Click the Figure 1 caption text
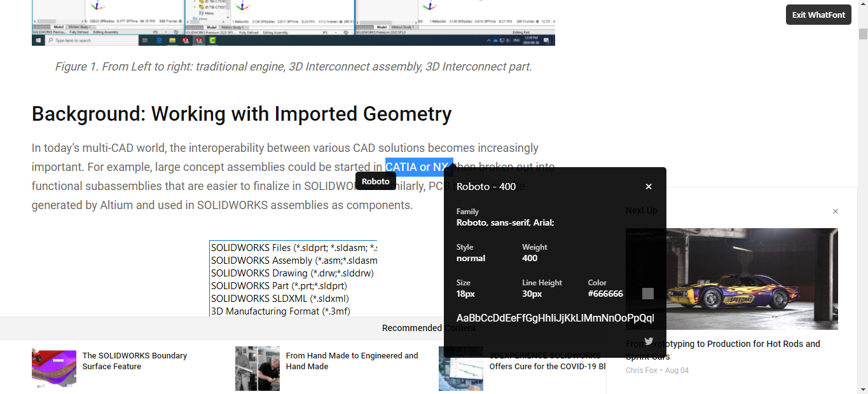Viewport: 868px width, 394px height. pos(293,67)
